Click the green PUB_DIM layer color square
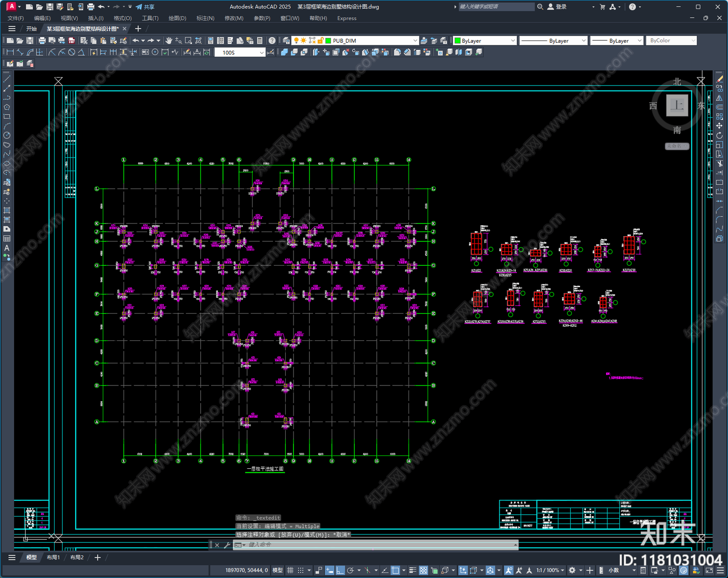The width and height of the screenshot is (728, 578). (329, 41)
